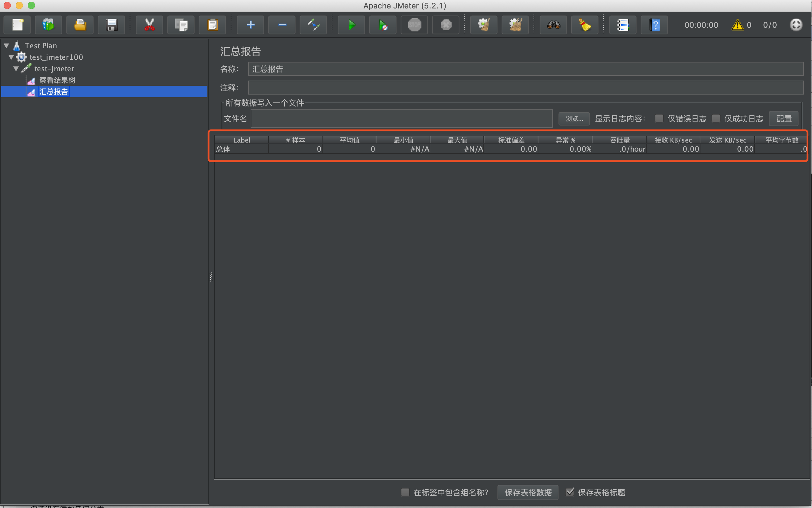Select test-jmeter sampler in tree
This screenshot has width=812, height=508.
(54, 69)
